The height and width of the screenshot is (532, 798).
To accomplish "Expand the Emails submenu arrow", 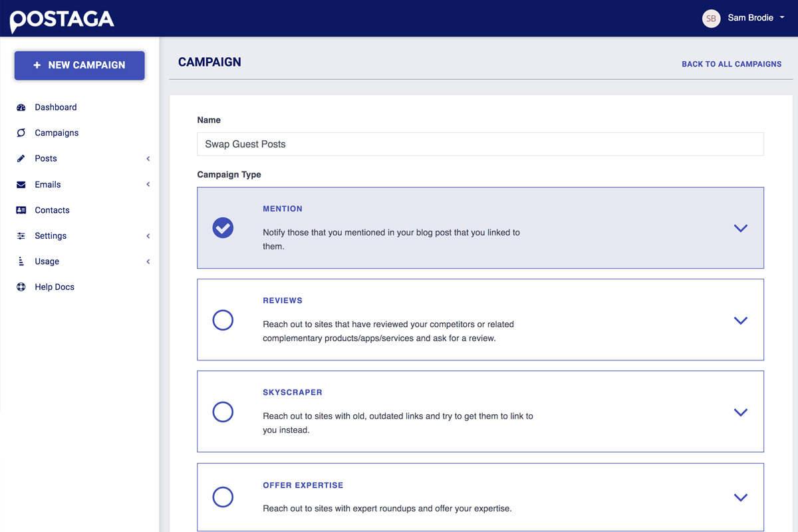I will click(148, 184).
